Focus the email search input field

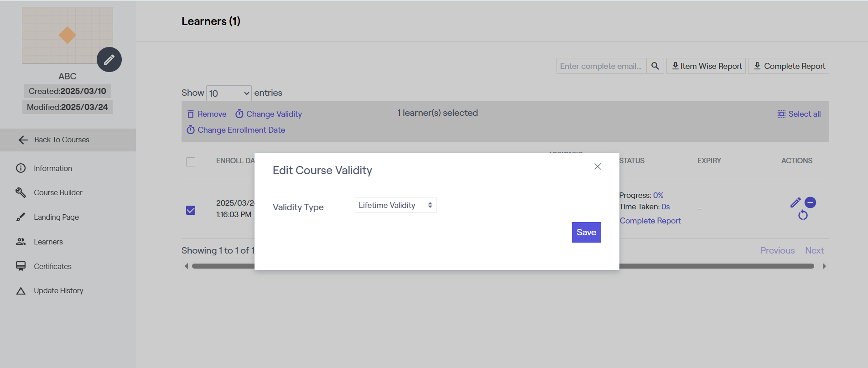(601, 66)
